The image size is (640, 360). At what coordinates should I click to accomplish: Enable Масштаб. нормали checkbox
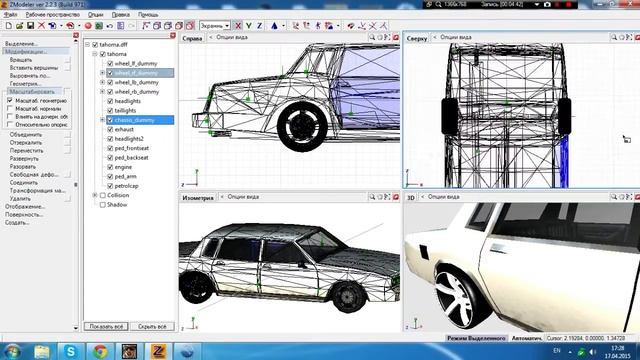click(10, 109)
